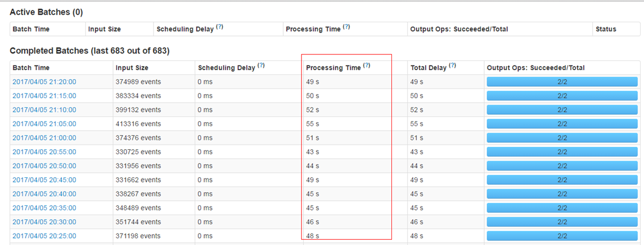This screenshot has width=644, height=245.
Task: Click the 2/2 progress bar for 21:20:00 batch
Action: (x=562, y=82)
